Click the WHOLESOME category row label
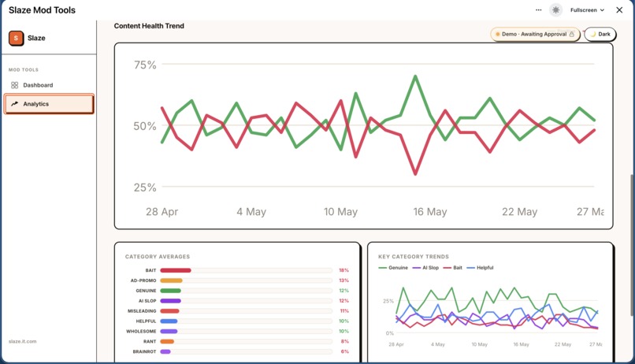The image size is (635, 364). (141, 331)
